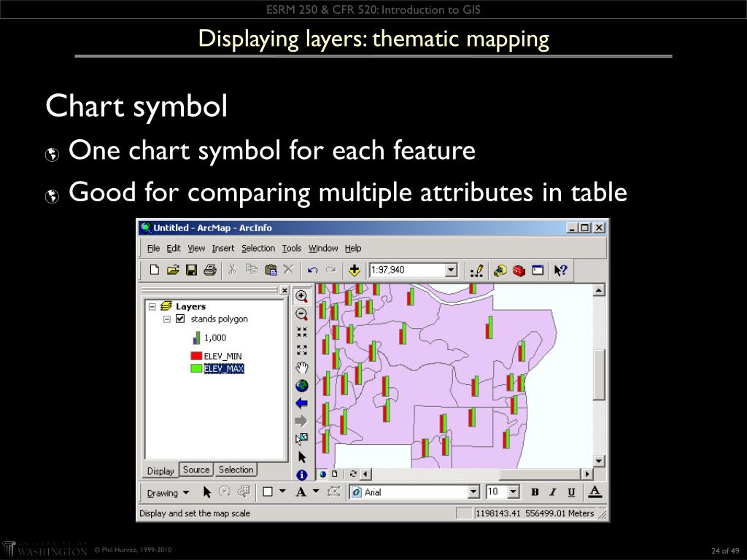Viewport: 747px width, 560px height.
Task: Switch to the Source tab
Action: tap(196, 470)
